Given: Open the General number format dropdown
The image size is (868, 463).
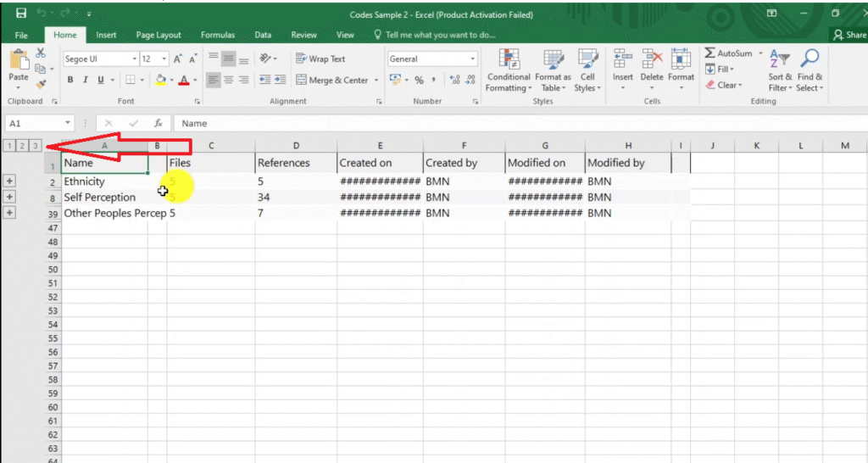Looking at the screenshot, I should point(473,59).
